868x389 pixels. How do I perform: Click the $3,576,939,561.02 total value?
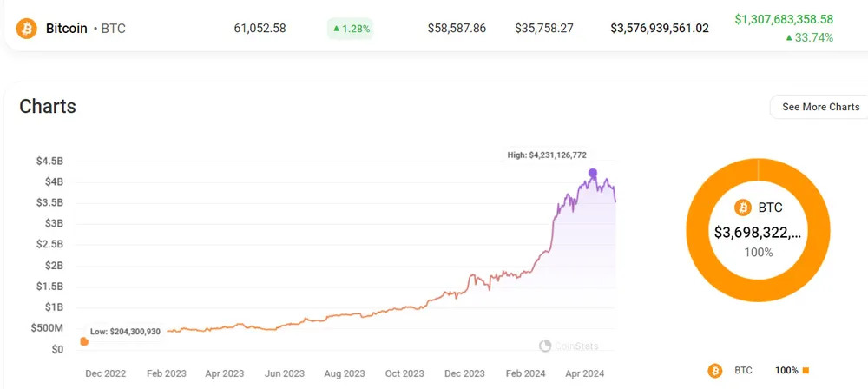[x=659, y=29]
